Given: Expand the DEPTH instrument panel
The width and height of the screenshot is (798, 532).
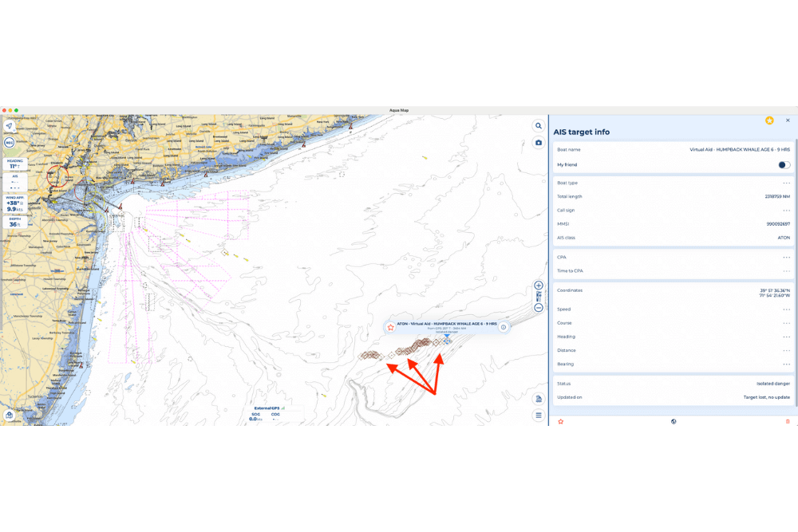Looking at the screenshot, I should click(14, 223).
